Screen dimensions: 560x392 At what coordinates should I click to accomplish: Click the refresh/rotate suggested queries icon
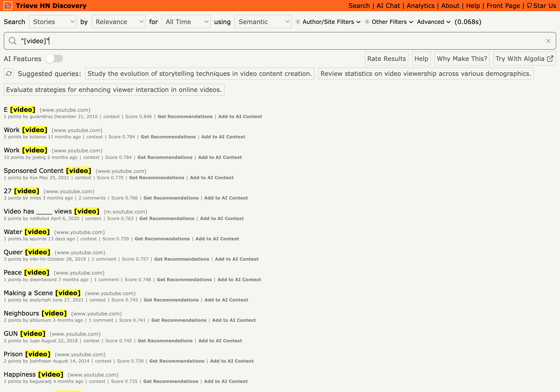pos(9,73)
